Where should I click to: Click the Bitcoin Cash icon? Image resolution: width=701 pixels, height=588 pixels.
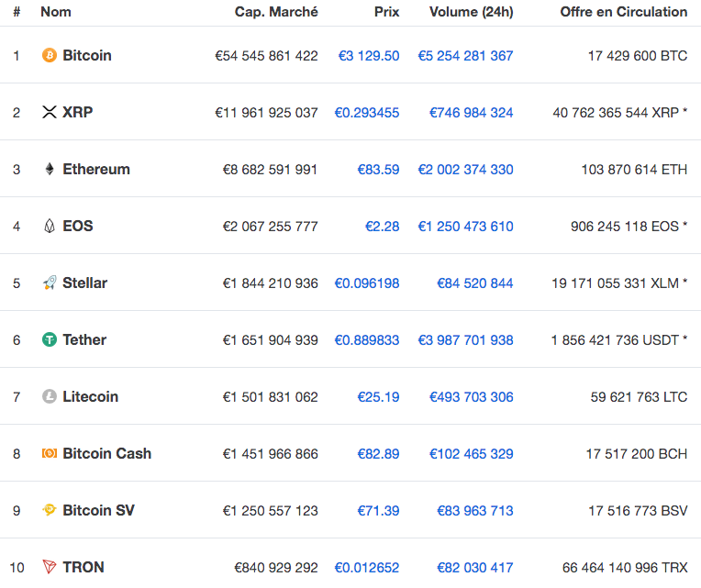50,454
